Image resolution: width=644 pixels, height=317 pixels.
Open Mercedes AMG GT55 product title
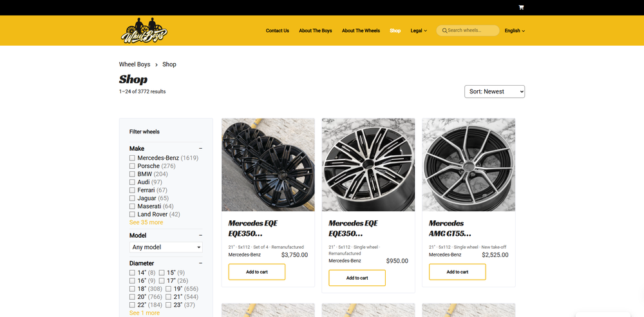450,228
